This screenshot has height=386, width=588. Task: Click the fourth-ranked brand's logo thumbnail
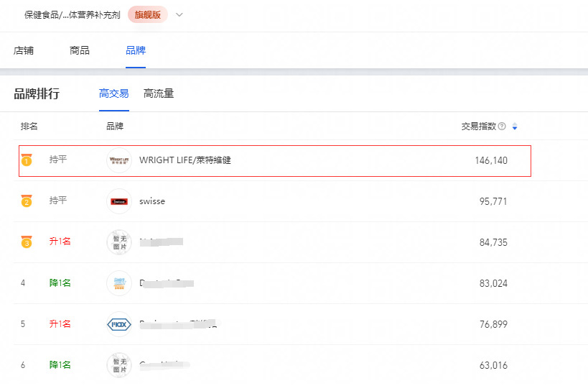click(x=119, y=283)
